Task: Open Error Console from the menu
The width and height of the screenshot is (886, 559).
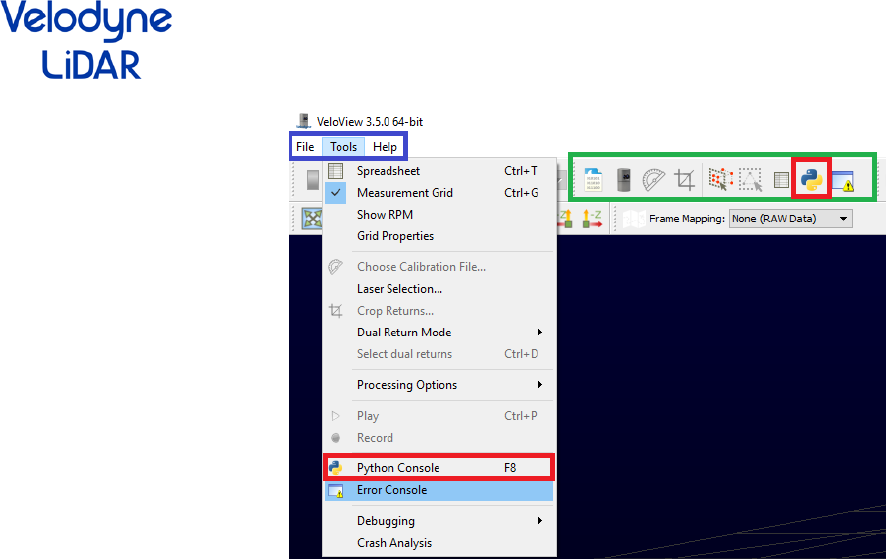Action: 439,490
